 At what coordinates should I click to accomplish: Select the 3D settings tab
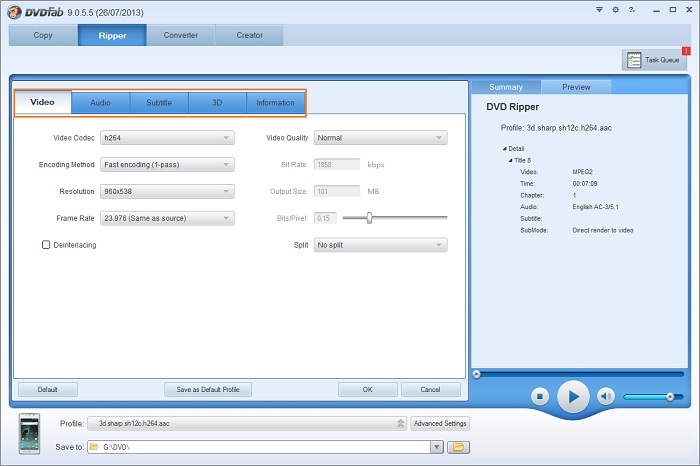pyautogui.click(x=217, y=103)
